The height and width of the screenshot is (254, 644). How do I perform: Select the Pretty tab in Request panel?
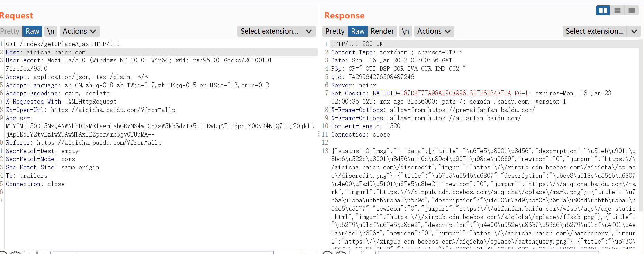click(10, 31)
